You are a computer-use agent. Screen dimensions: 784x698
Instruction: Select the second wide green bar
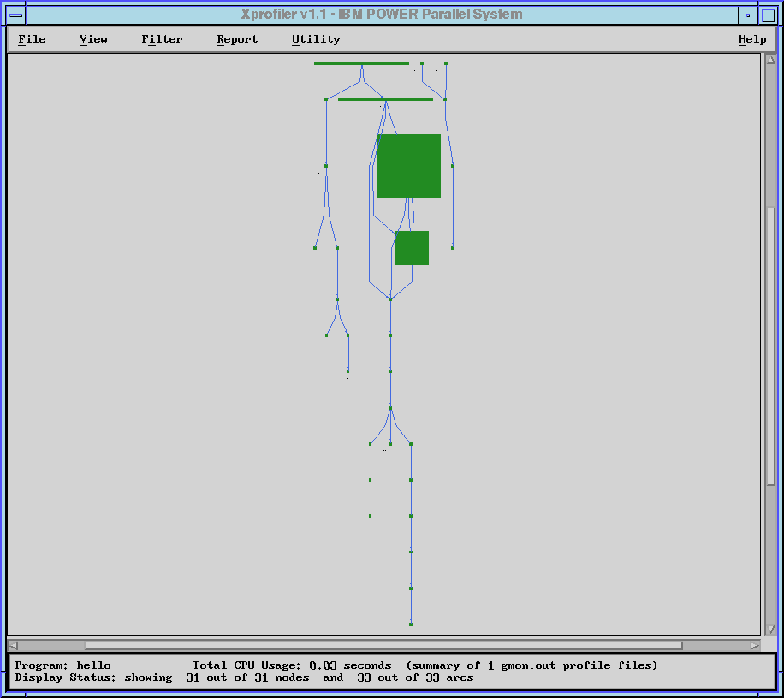[x=385, y=99]
